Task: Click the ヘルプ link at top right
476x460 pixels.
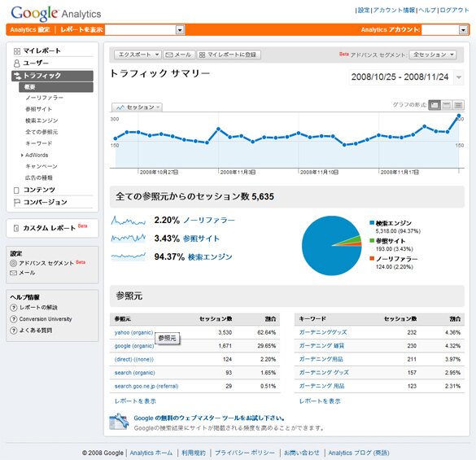Action: (x=427, y=11)
